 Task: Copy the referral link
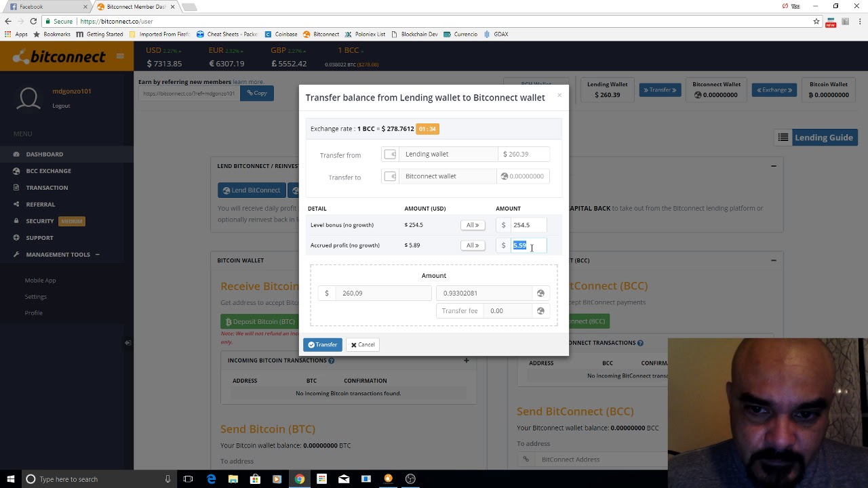point(256,93)
